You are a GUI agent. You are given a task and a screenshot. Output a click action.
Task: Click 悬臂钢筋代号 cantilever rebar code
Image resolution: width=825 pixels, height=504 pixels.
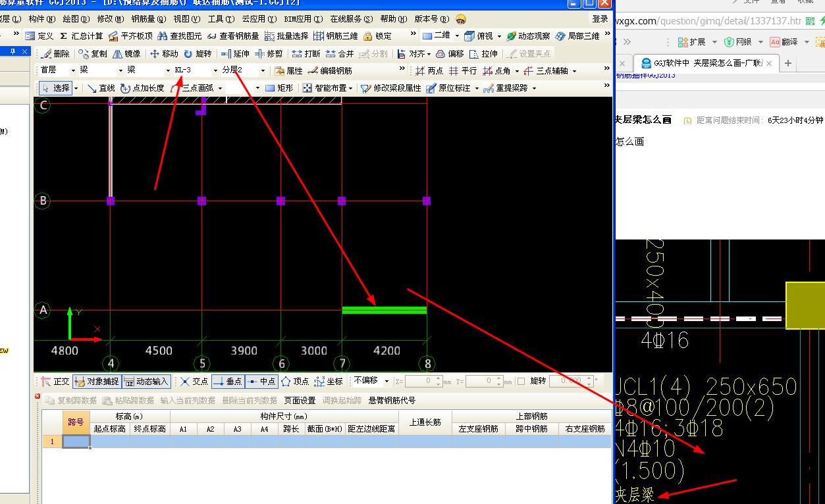392,400
